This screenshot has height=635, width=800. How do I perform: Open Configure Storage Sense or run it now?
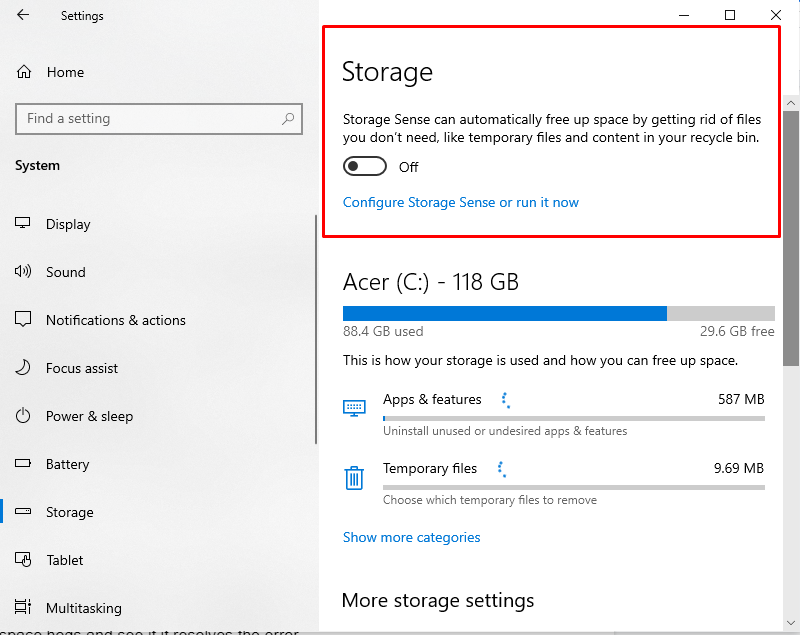tap(461, 202)
